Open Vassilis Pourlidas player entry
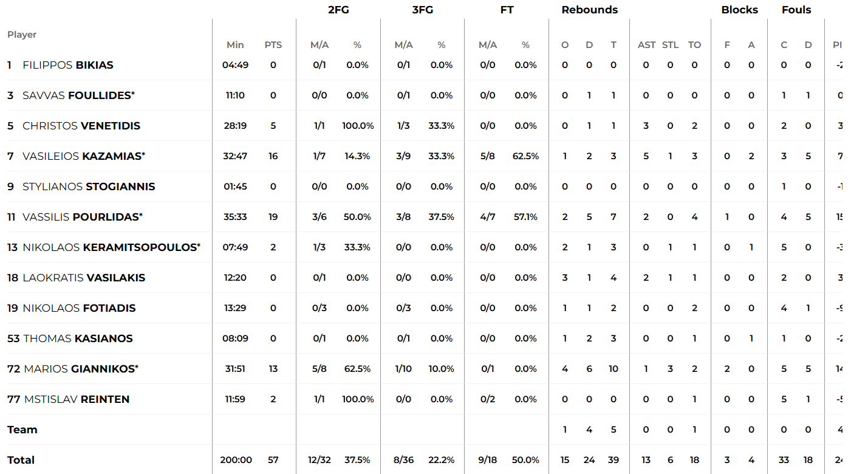Image resolution: width=868 pixels, height=474 pixels. coord(81,217)
